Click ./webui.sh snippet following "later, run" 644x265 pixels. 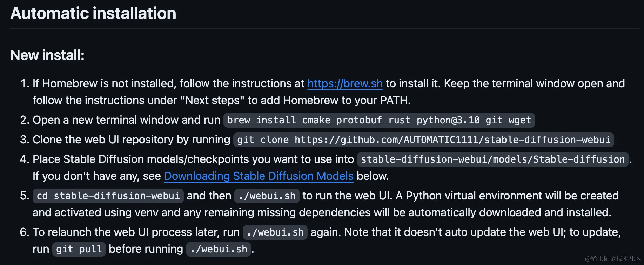[x=275, y=232]
